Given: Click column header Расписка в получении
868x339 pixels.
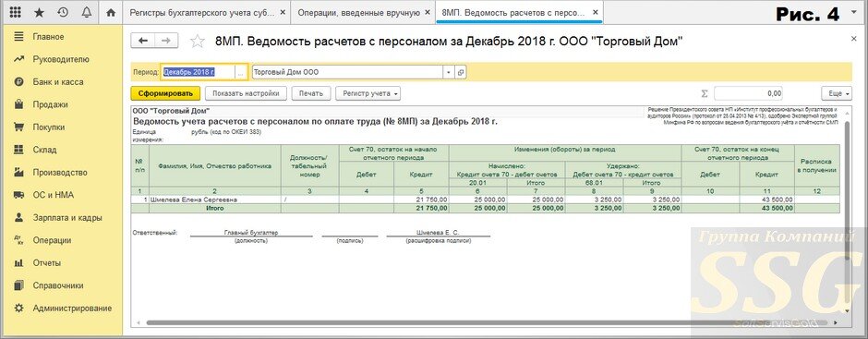Looking at the screenshot, I should click(x=817, y=165).
